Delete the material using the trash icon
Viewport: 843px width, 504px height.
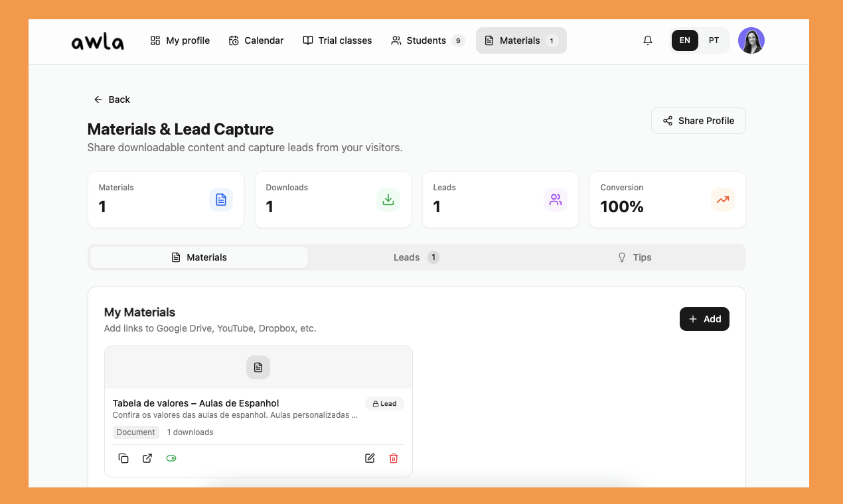(394, 458)
